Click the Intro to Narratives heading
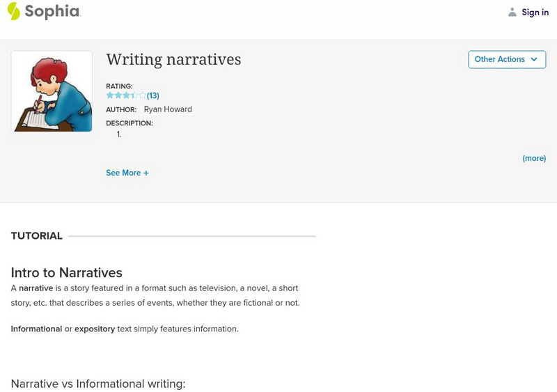 click(67, 273)
